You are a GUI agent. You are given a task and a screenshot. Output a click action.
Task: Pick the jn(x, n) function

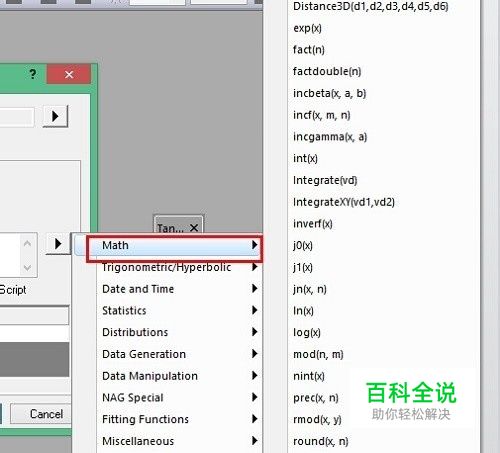310,289
